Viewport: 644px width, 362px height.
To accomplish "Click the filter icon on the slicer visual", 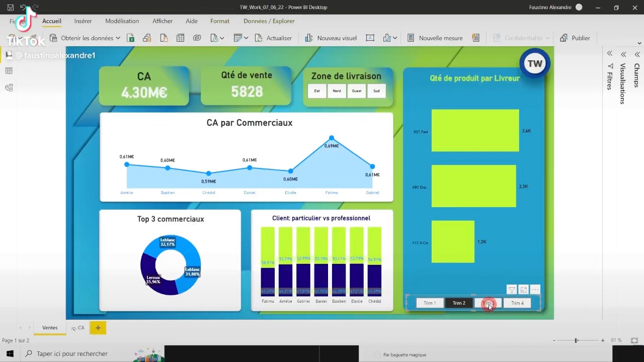I will [x=511, y=290].
